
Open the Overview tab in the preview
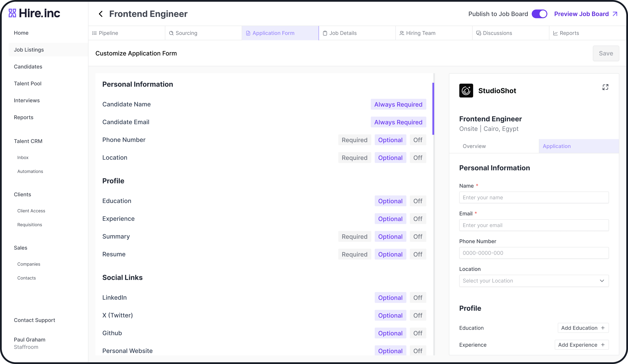tap(474, 146)
